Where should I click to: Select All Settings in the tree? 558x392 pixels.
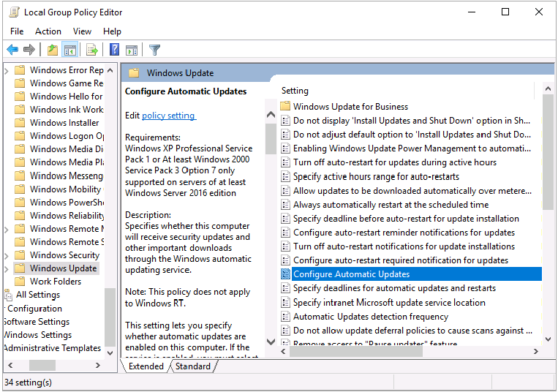pos(38,295)
